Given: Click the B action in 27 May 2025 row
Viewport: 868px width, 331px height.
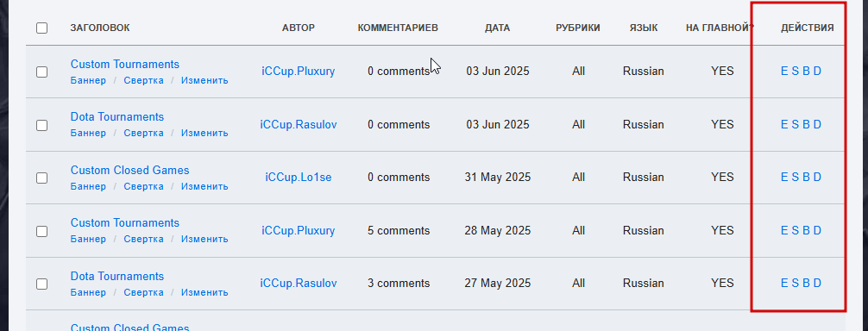Looking at the screenshot, I should [806, 283].
